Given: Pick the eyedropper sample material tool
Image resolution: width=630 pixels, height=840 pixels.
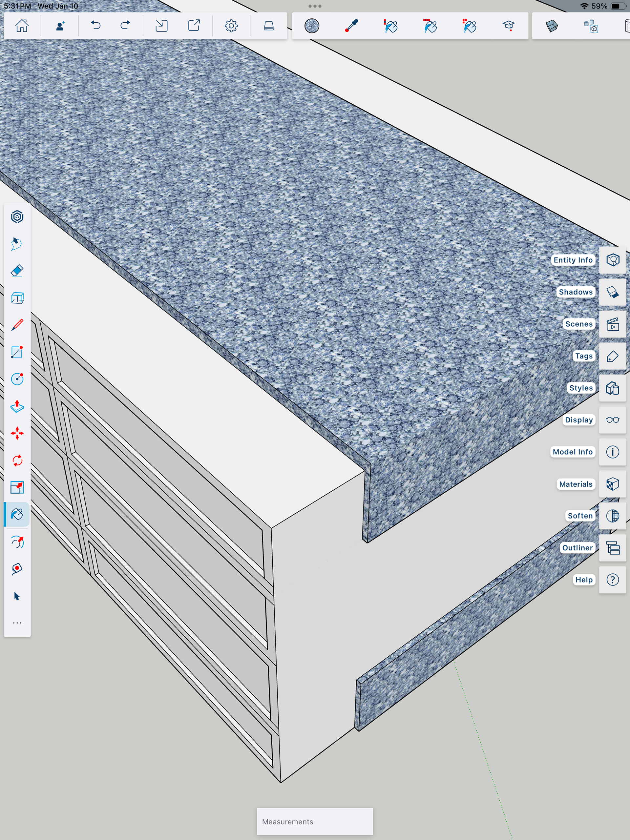Looking at the screenshot, I should pyautogui.click(x=351, y=26).
